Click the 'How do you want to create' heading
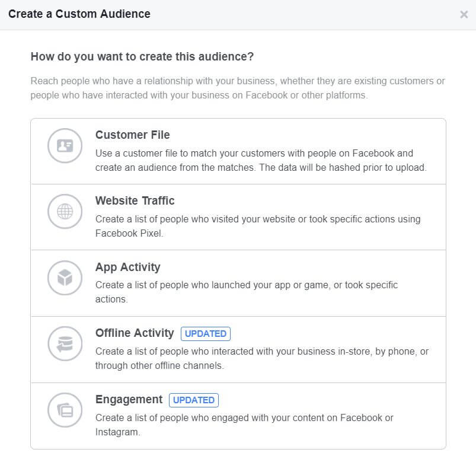476x459 pixels. pos(142,57)
